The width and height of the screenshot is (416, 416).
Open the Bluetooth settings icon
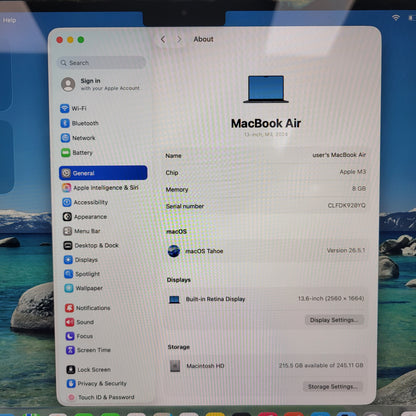[x=65, y=123]
